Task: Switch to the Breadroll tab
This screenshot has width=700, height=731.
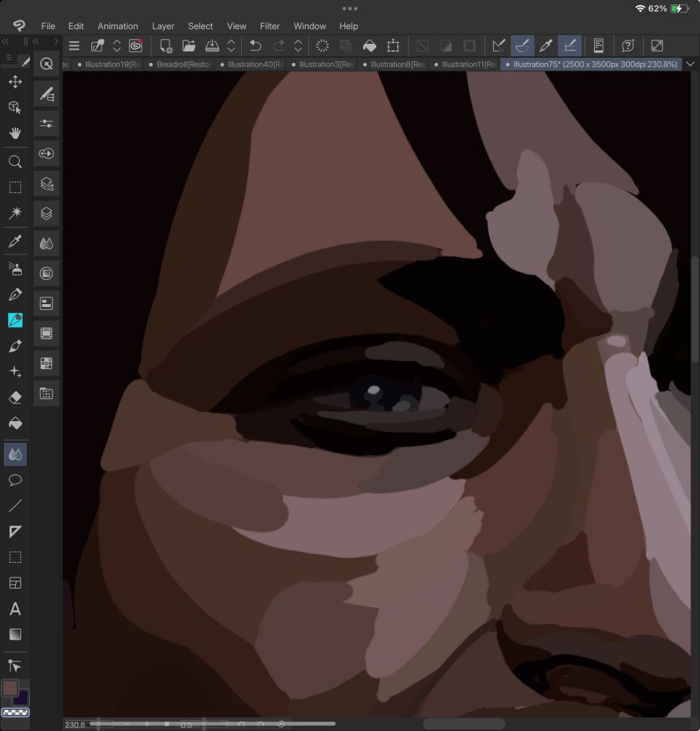Action: [x=180, y=64]
